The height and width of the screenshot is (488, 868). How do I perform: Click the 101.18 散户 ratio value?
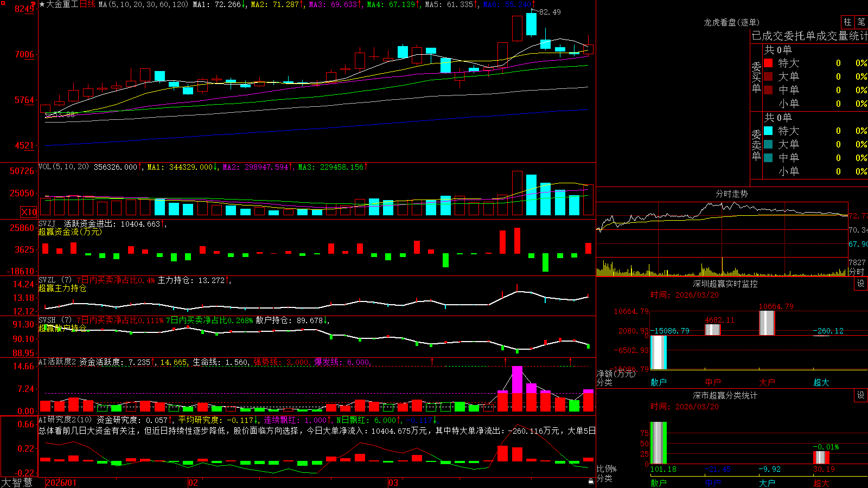pos(663,469)
